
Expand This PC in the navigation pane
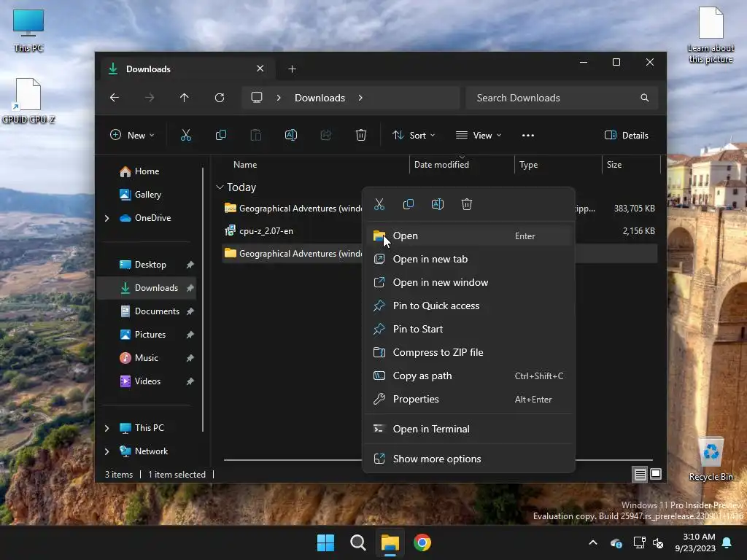pos(107,428)
